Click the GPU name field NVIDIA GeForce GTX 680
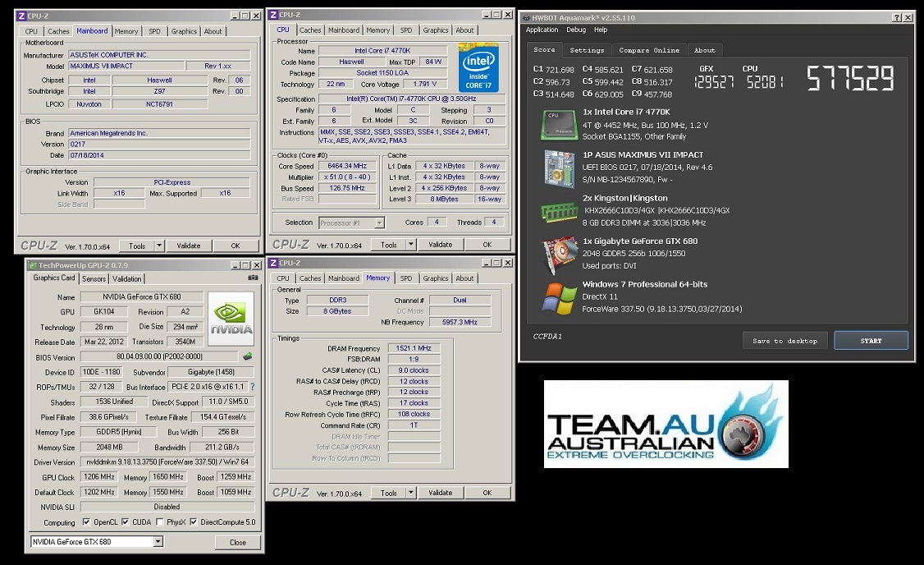Viewport: 924px width, 565px height. 141,296
